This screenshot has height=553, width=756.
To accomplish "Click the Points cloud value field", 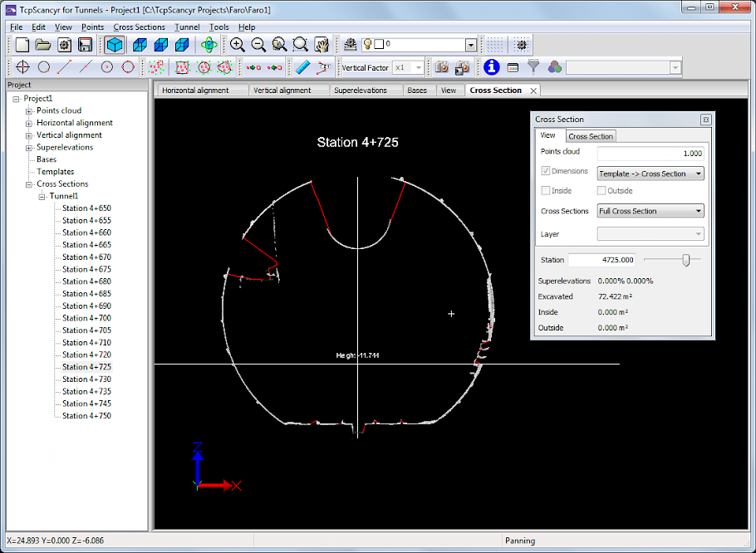I will 650,154.
